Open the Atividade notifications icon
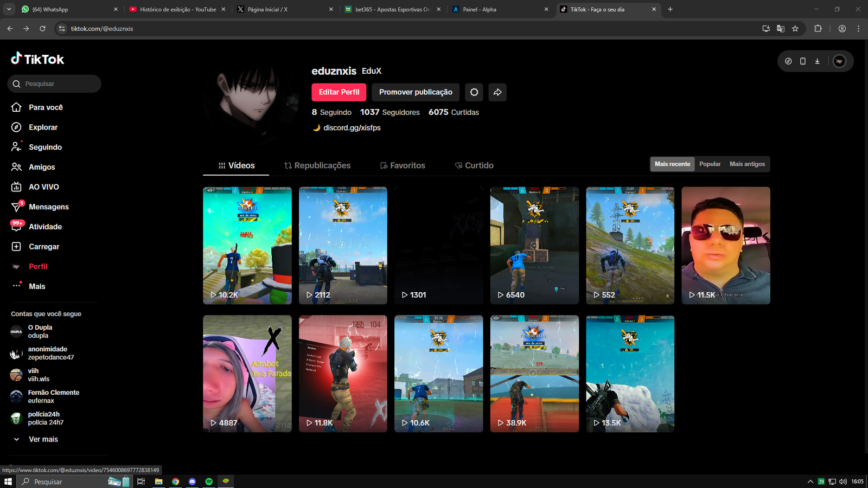The image size is (868, 488). click(x=16, y=227)
